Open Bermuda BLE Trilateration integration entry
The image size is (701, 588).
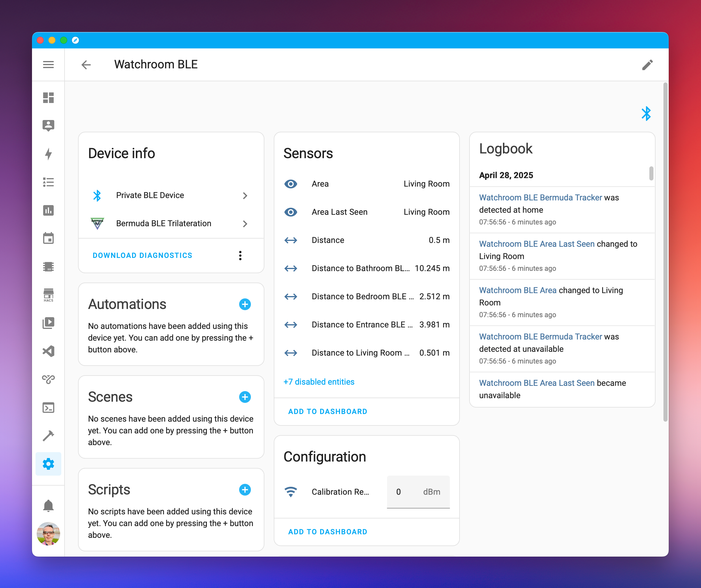(171, 224)
